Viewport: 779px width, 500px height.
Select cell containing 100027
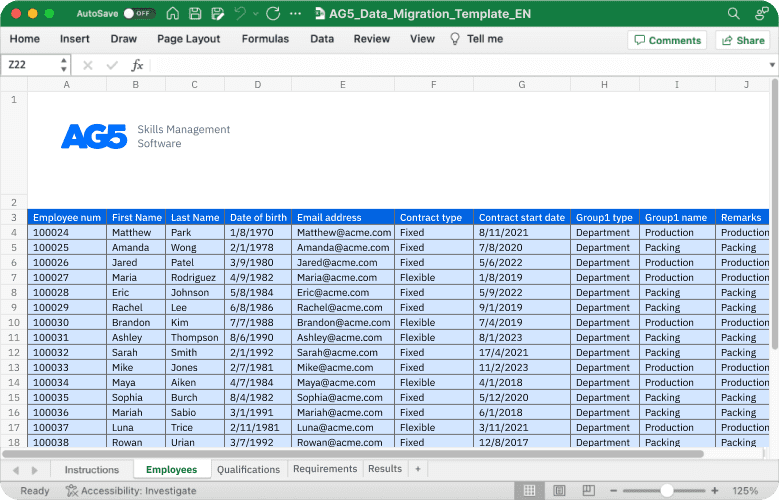coord(67,277)
